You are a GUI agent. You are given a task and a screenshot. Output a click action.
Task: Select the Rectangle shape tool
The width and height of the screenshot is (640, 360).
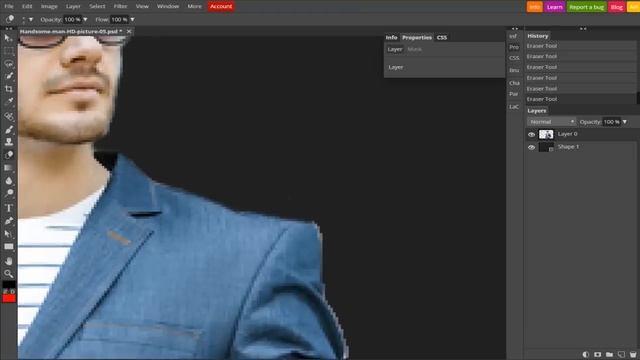(8, 247)
